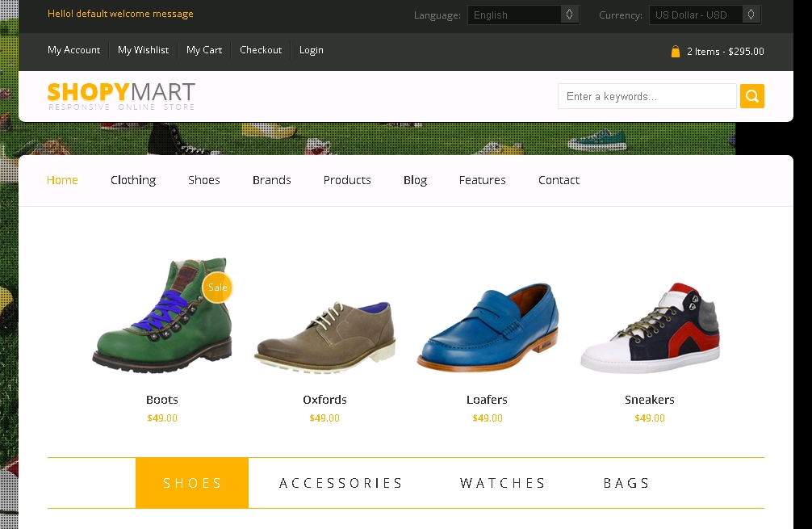Go to the Brands menu item

tap(271, 180)
